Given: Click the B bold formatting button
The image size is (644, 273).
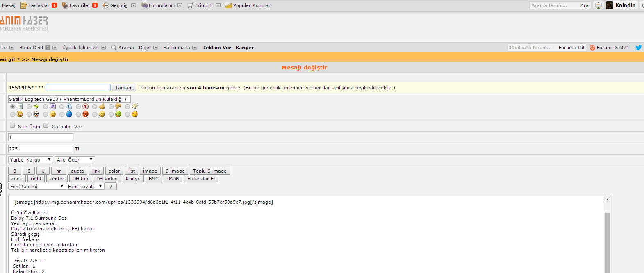Looking at the screenshot, I should [x=15, y=171].
